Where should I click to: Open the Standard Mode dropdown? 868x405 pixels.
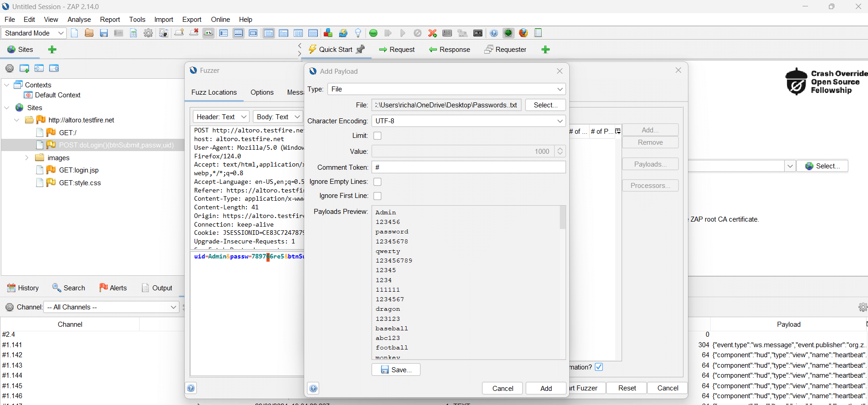pos(60,33)
